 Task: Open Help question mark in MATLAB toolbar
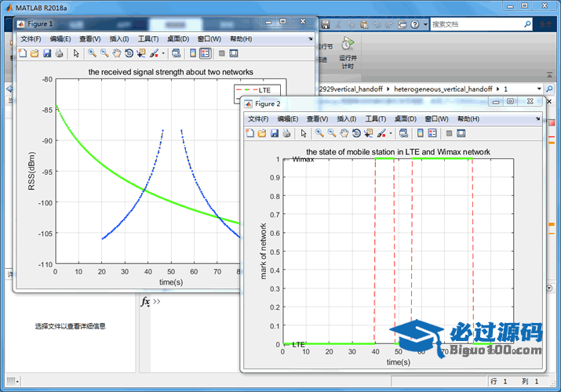coord(414,24)
